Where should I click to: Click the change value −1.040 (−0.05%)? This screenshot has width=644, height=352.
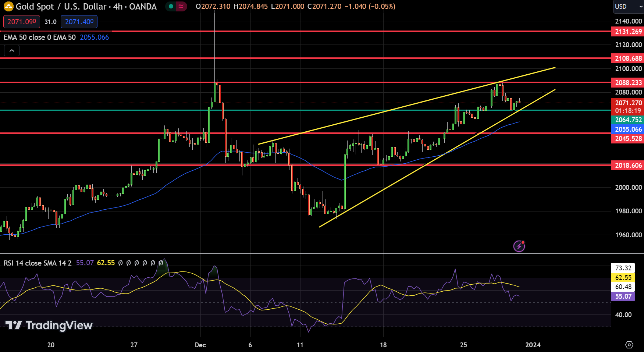point(370,6)
